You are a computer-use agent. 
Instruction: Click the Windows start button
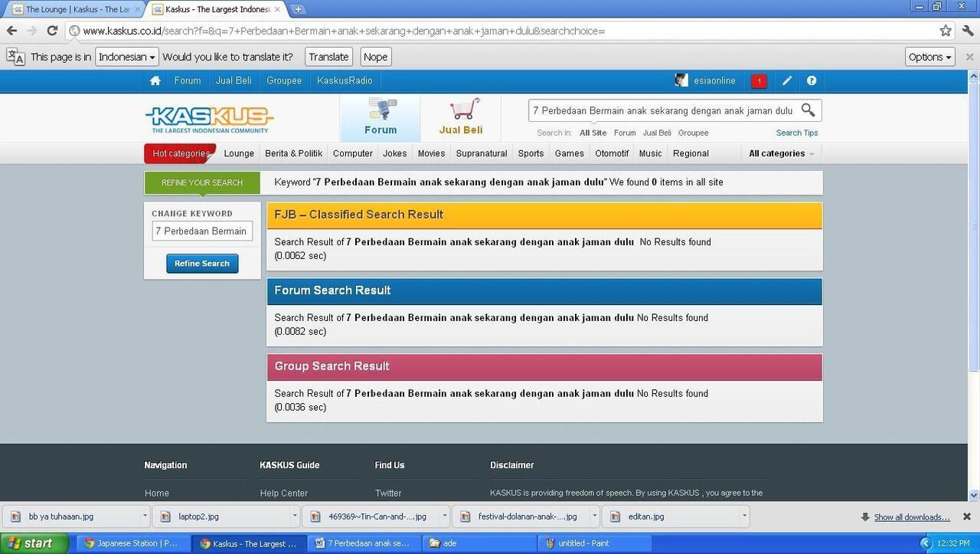tap(35, 543)
